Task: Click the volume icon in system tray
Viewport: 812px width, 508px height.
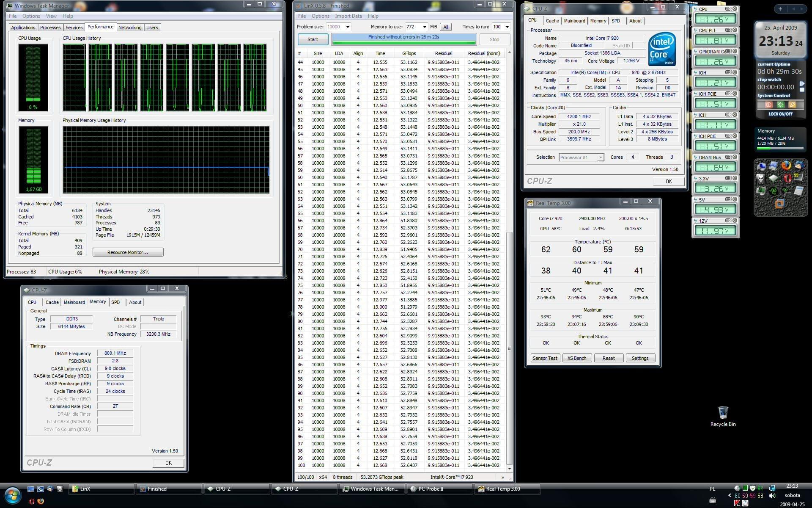Action: 772,495
